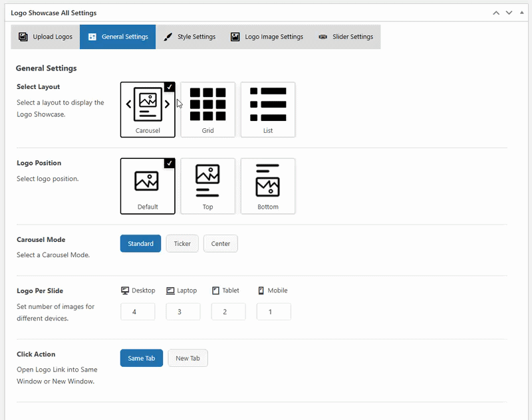532x420 pixels.
Task: Select Default logo position
Action: 148,186
